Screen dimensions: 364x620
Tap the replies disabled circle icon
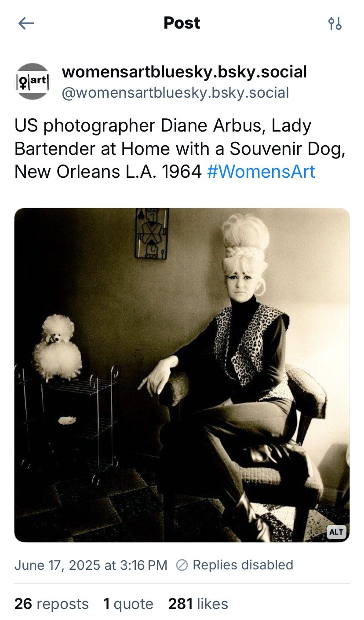181,565
